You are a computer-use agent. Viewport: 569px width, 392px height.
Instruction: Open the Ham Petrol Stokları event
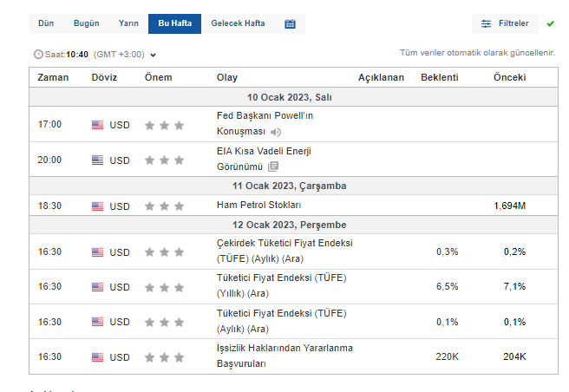tap(258, 206)
